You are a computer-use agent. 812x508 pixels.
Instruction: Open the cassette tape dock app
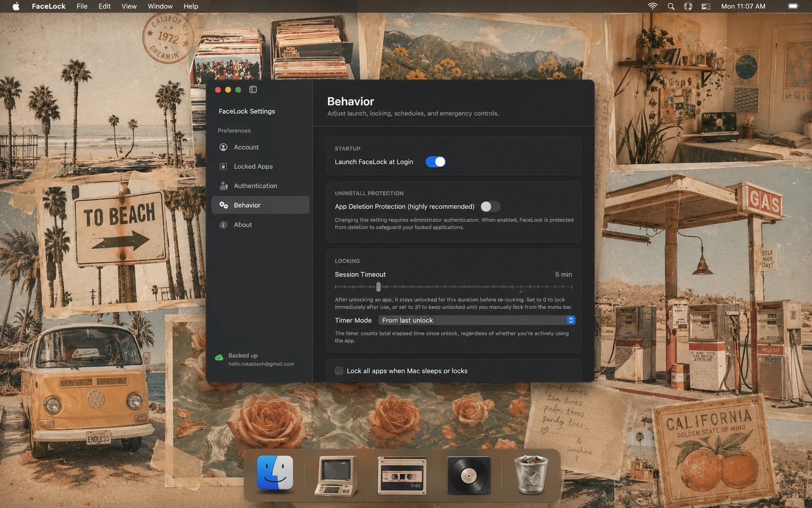pos(402,476)
